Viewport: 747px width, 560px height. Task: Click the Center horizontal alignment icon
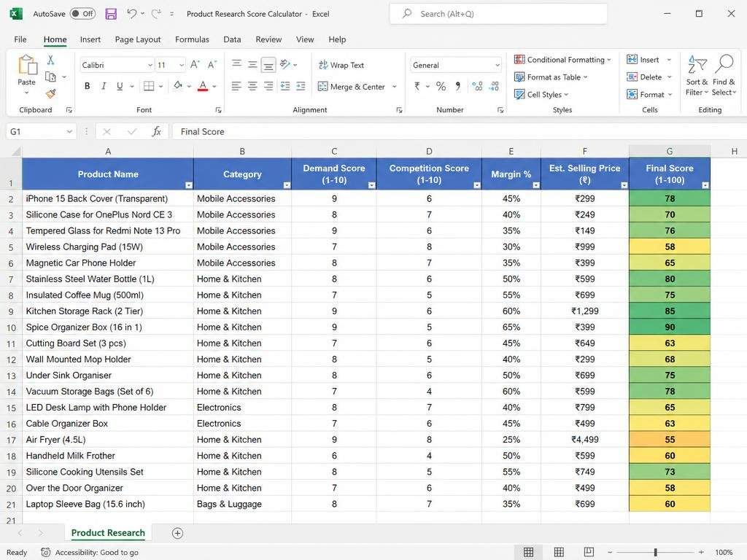click(x=252, y=86)
